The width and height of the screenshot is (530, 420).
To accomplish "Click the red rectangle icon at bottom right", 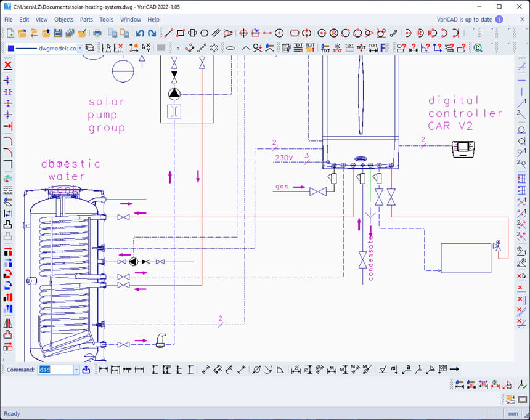I will tap(522, 400).
